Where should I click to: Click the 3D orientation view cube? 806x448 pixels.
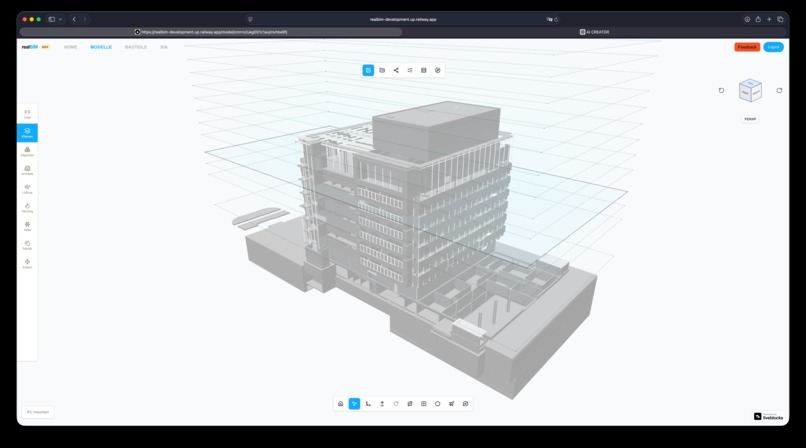point(750,90)
